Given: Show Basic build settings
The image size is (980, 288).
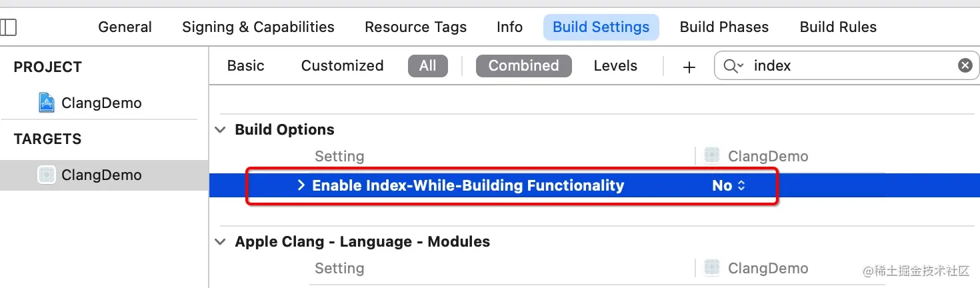Looking at the screenshot, I should (x=246, y=65).
